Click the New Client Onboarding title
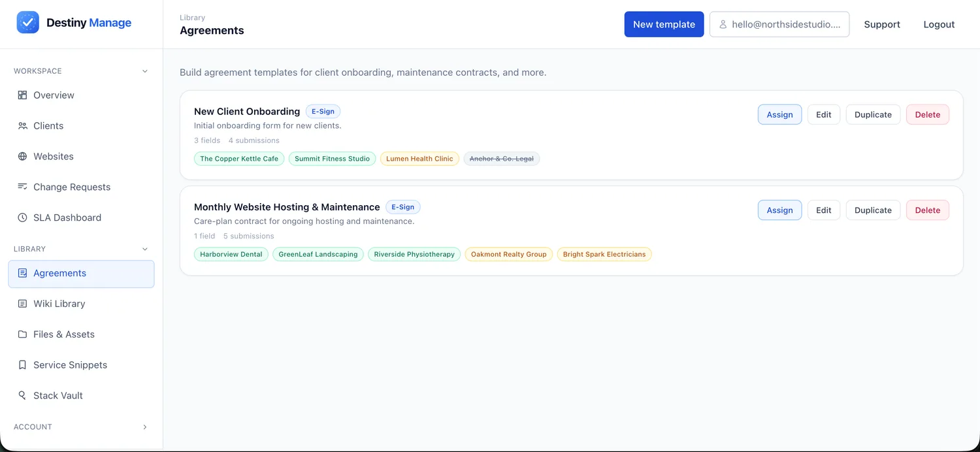This screenshot has height=452, width=980. coord(247,112)
